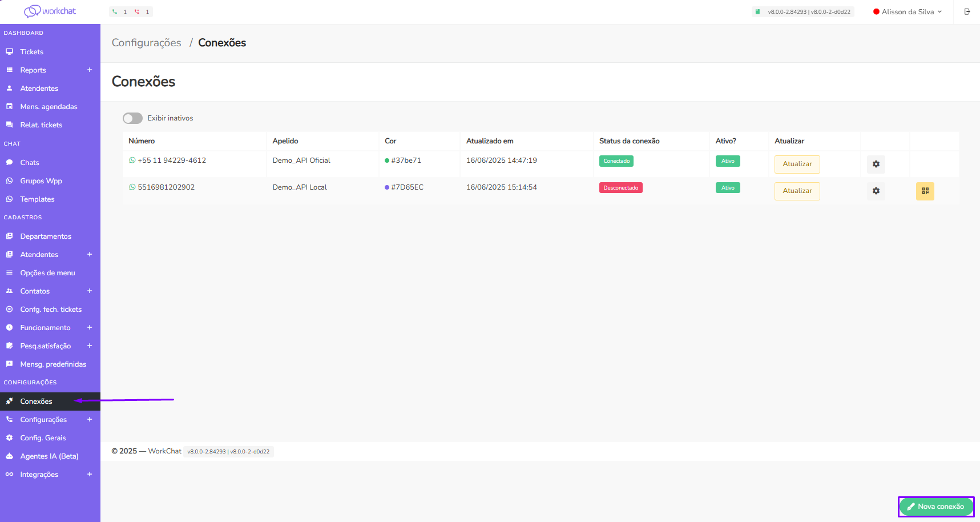980x522 pixels.
Task: Click the Ativo badge for Demo_API Local
Action: click(x=728, y=188)
